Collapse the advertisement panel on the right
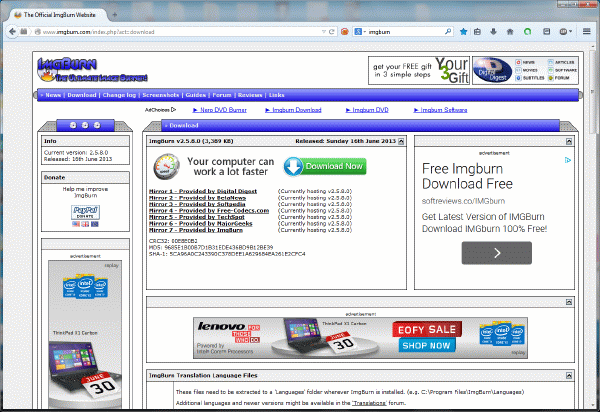 [x=568, y=142]
